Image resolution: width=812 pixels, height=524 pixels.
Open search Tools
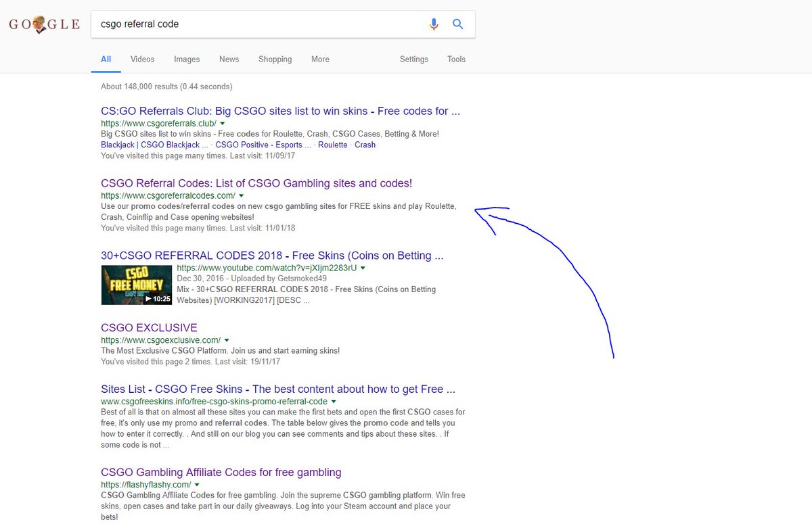[x=457, y=59]
